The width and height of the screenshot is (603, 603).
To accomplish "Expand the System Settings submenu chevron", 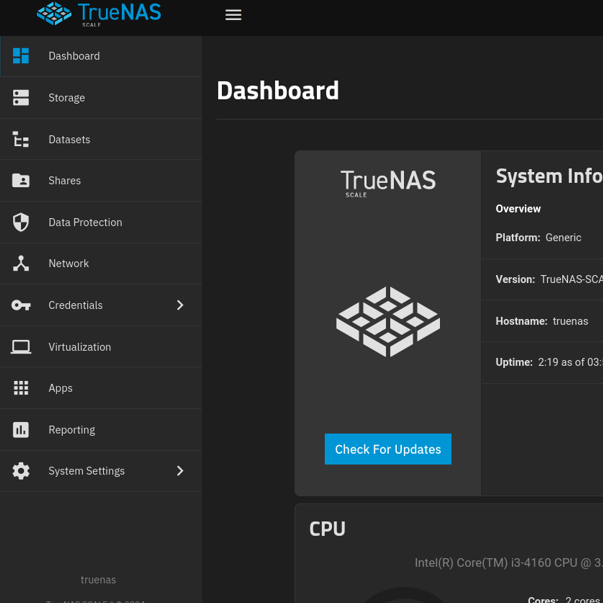I will click(180, 471).
